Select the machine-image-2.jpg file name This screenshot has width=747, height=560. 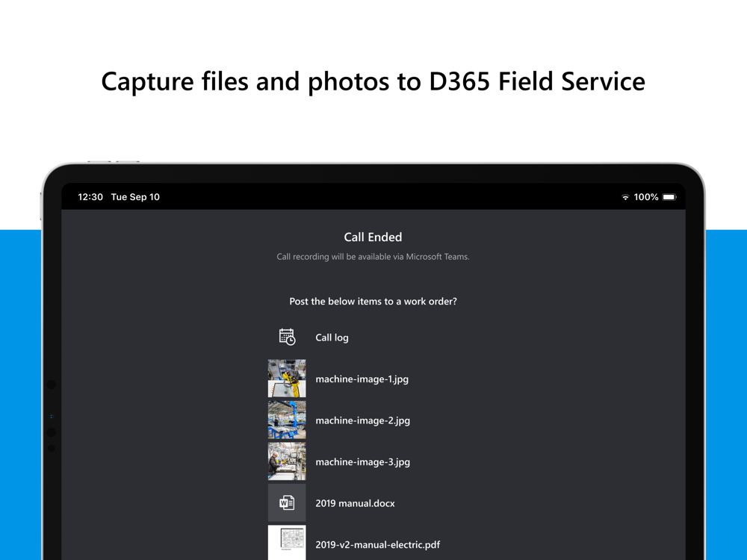tap(362, 420)
